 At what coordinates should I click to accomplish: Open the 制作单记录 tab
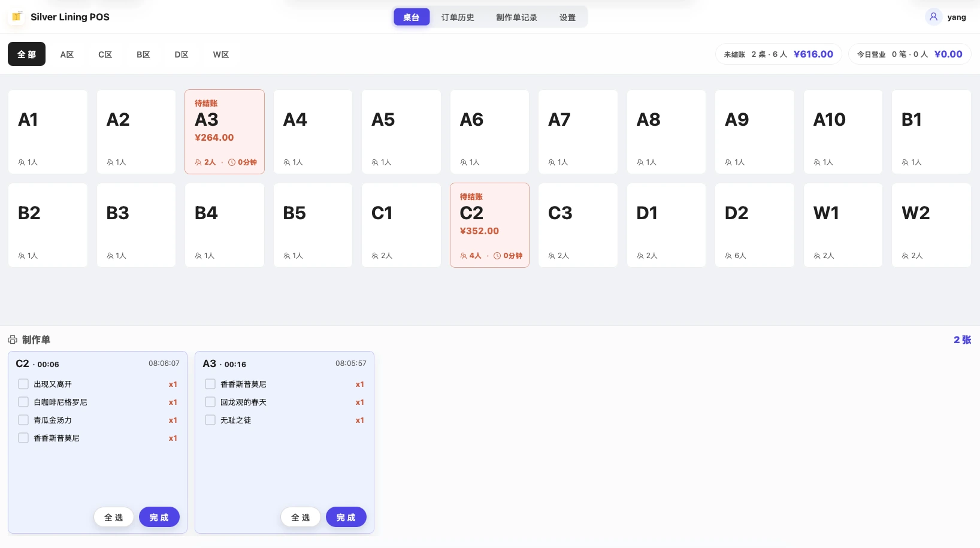[516, 17]
